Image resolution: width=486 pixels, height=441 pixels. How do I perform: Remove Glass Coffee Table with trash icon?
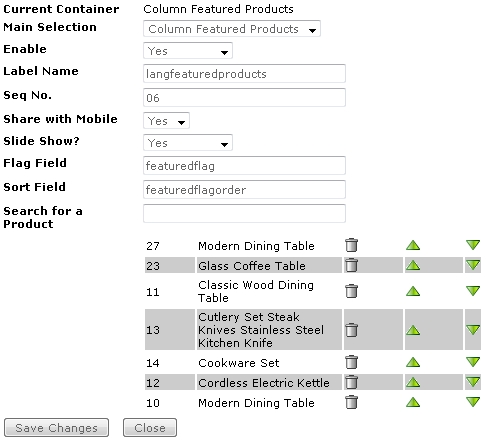click(351, 265)
